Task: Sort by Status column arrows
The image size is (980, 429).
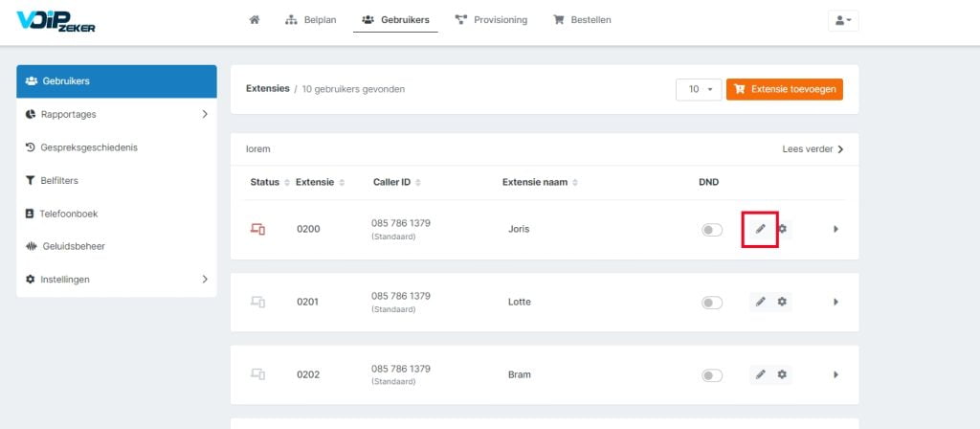Action: click(x=287, y=183)
